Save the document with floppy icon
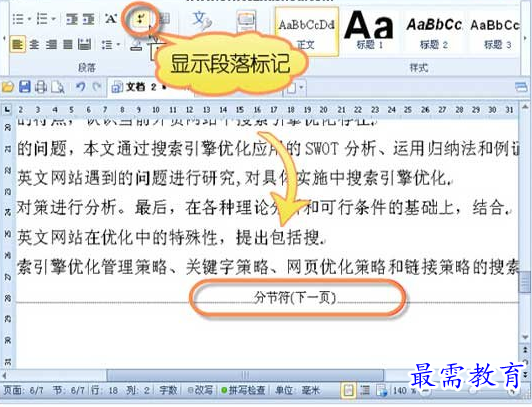The image size is (532, 407). click(24, 87)
